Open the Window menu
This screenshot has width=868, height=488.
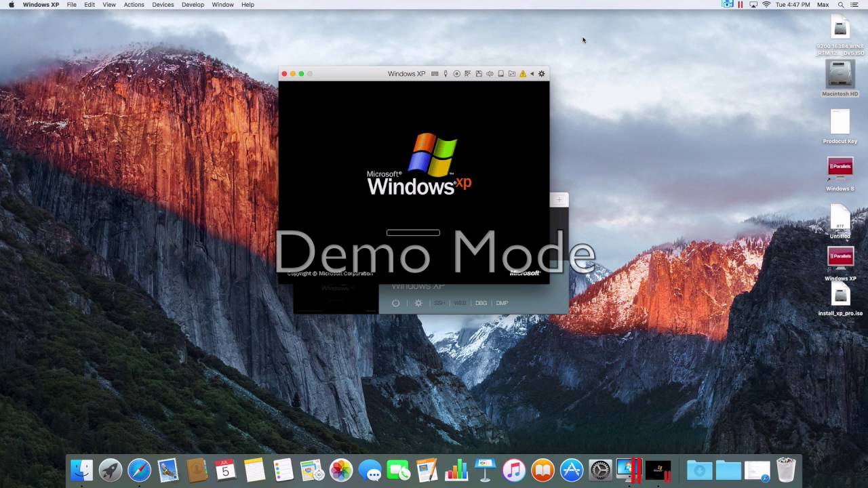pos(222,5)
